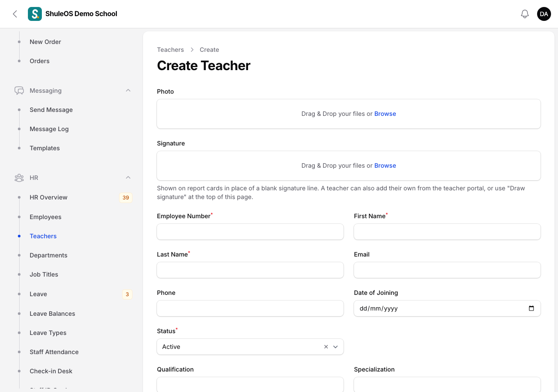
Task: Focus the Last Name field
Action: (x=250, y=270)
